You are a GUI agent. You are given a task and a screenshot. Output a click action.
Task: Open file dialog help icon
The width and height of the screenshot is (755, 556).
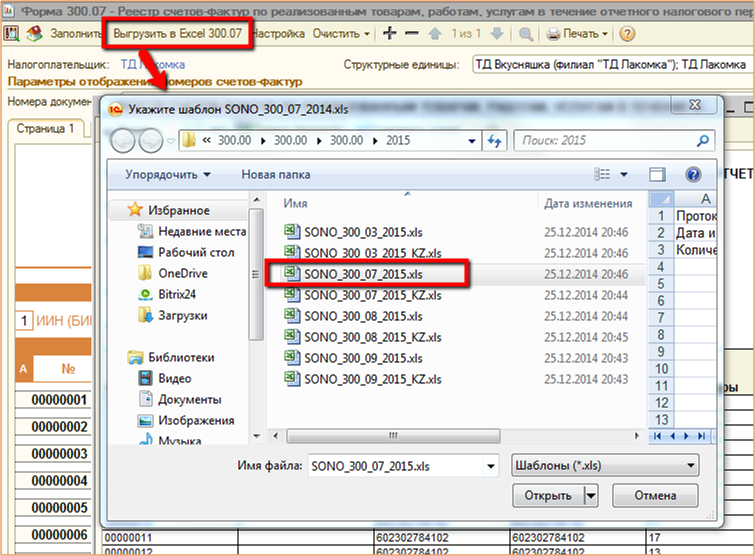tap(692, 175)
